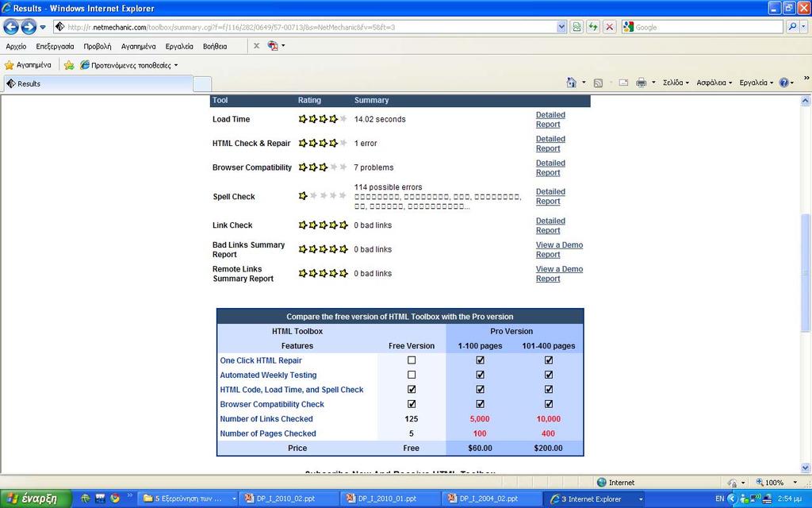Toggle Browser Compatibility Check 101-400 pages checkbox
Viewport: 812px width, 508px height.
[549, 403]
